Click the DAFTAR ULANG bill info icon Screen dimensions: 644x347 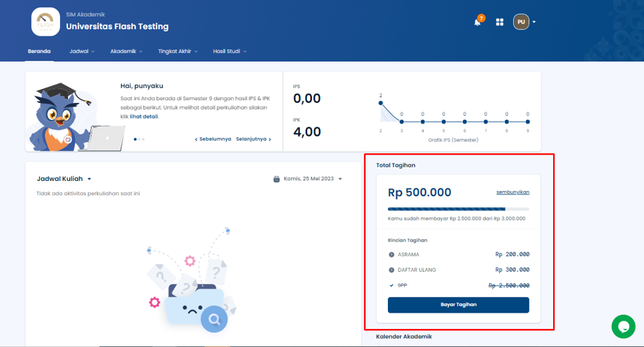click(391, 270)
